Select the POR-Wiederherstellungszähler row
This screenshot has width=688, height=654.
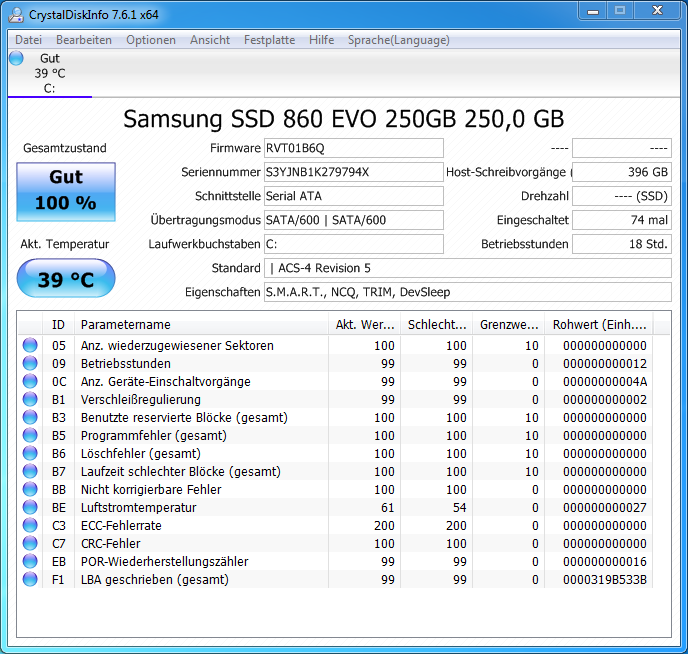[x=335, y=561]
